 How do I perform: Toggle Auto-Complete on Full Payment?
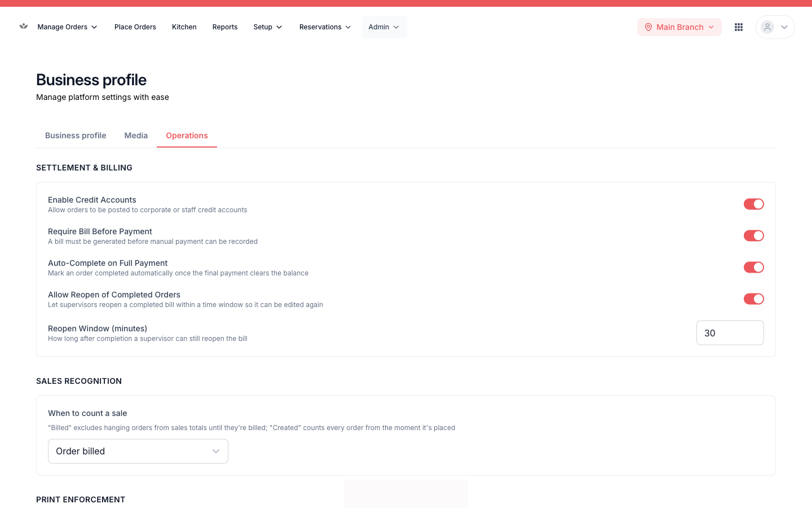[x=754, y=268]
